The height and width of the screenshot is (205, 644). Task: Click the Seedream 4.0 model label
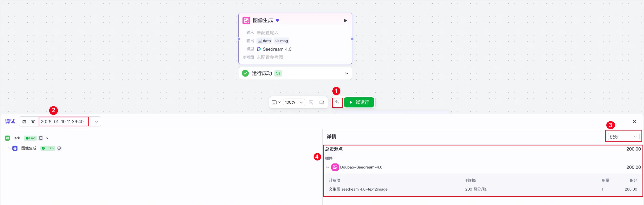(277, 49)
